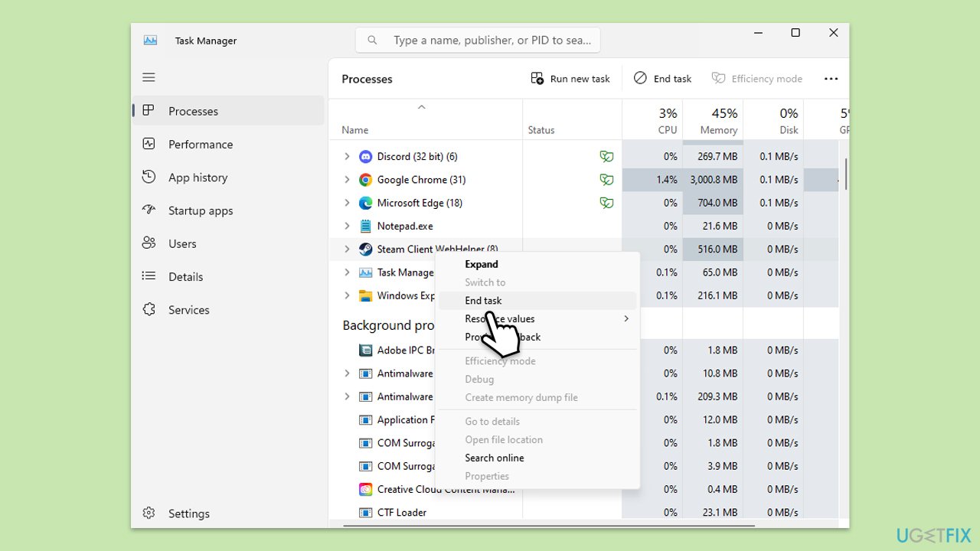Click the App history sidebar icon
Viewport: 980px width, 551px height.
149,177
